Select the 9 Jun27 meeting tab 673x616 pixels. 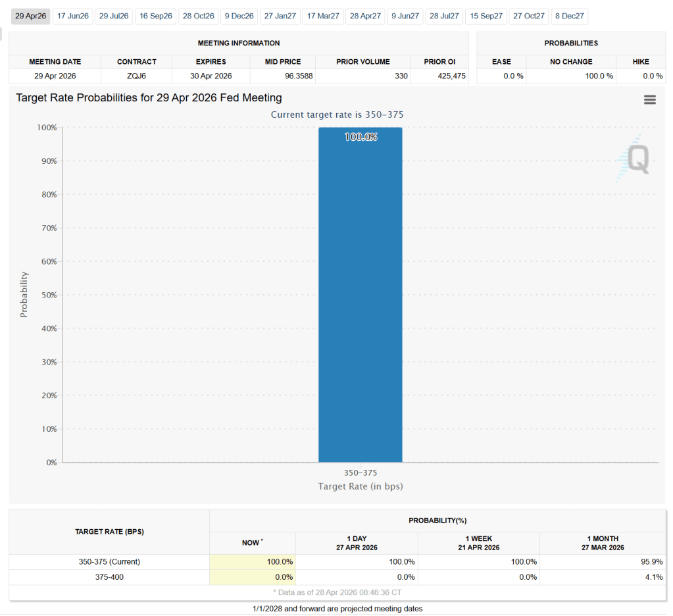pos(405,16)
